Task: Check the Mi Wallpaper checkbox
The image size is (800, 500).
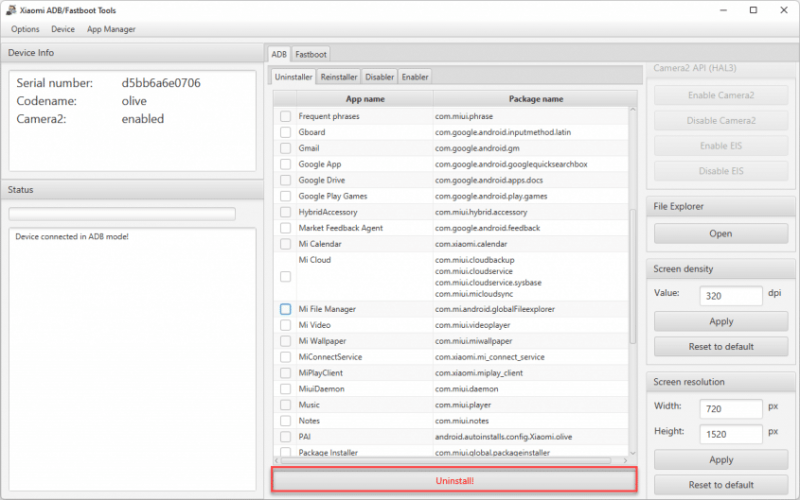Action: 285,341
